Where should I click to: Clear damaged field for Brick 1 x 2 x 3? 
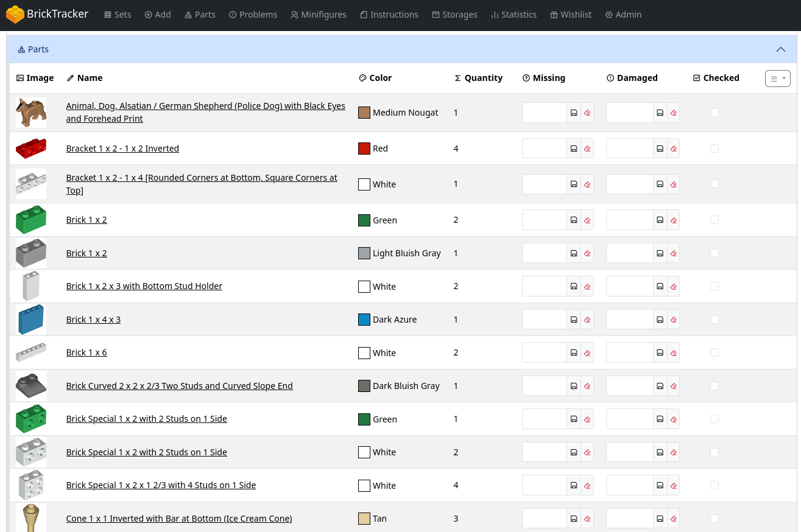click(673, 286)
